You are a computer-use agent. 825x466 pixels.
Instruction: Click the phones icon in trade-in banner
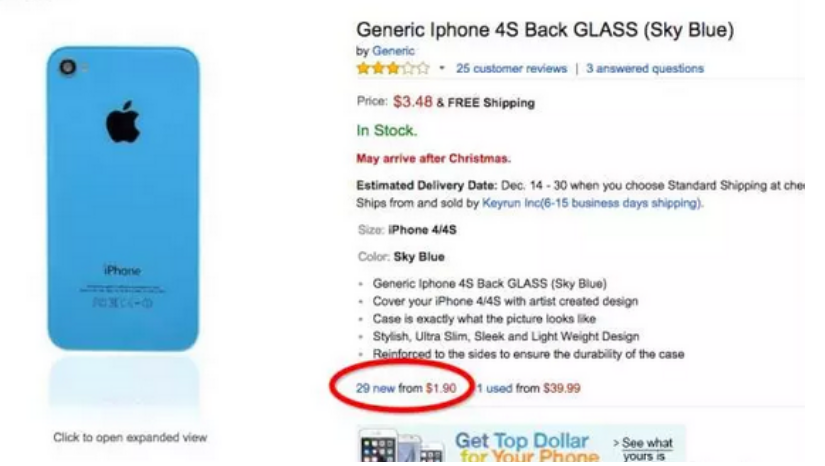pyautogui.click(x=402, y=447)
